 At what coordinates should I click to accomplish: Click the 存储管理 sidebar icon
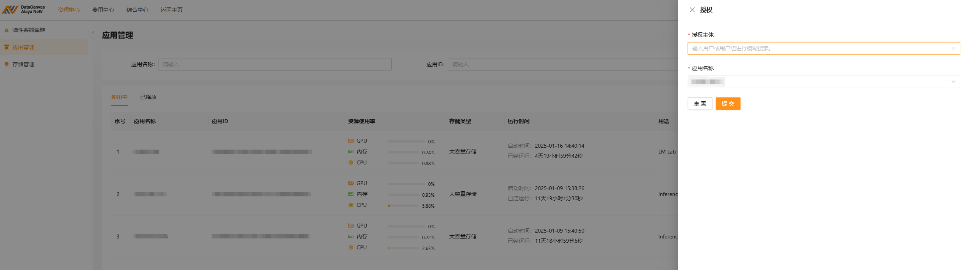(7, 64)
